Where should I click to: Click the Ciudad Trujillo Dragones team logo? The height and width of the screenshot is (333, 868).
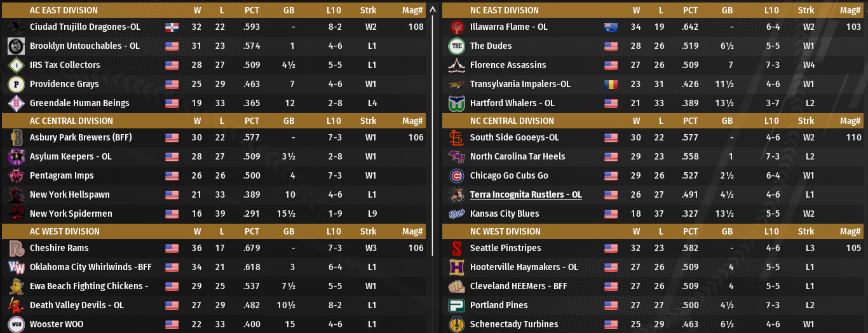[17, 27]
